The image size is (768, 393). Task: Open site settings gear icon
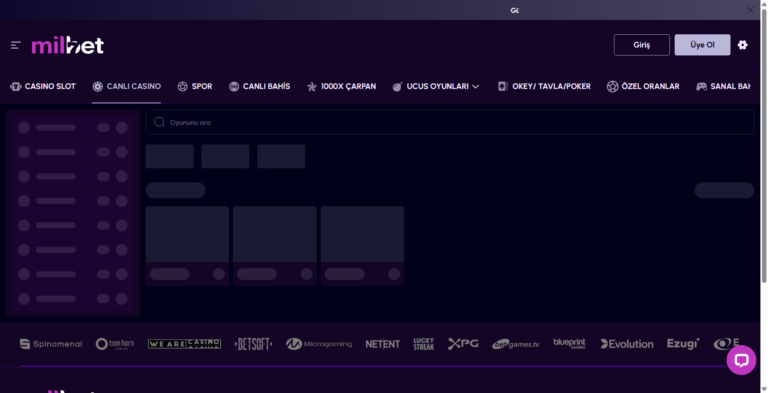pos(743,45)
